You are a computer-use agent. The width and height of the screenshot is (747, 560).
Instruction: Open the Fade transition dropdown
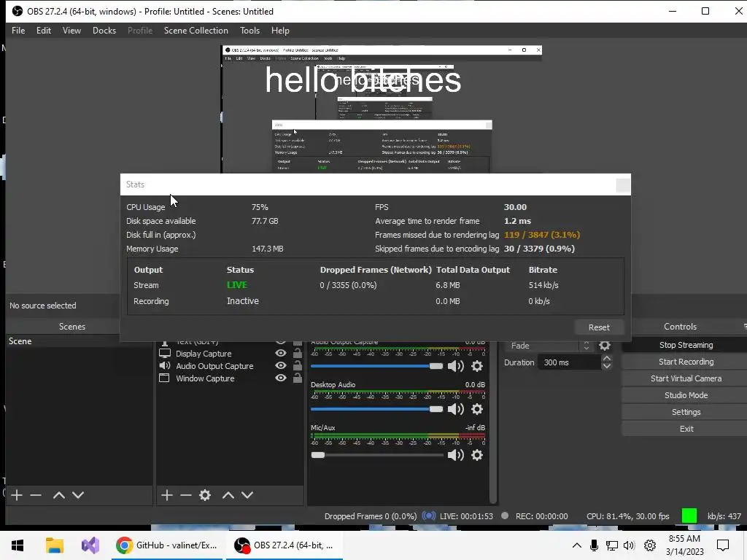click(x=550, y=346)
